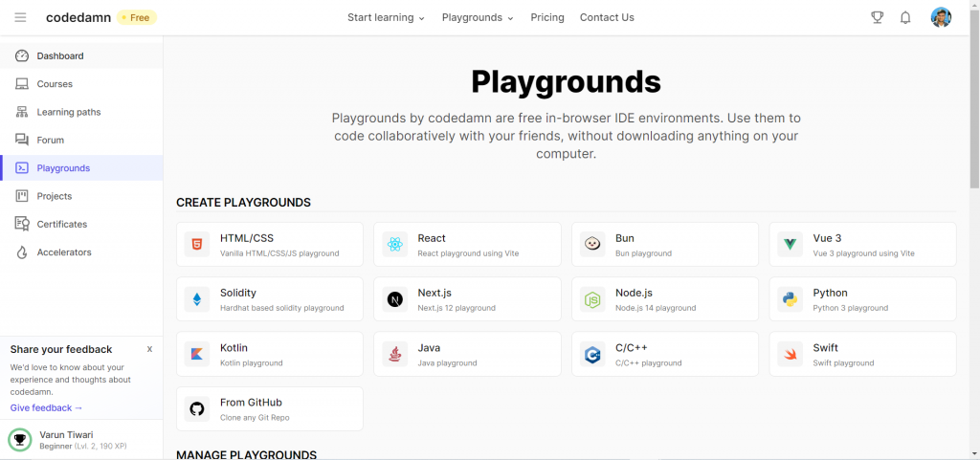Screen dimensions: 980x460
Task: Click the Dashboard gauge icon
Action: point(22,56)
